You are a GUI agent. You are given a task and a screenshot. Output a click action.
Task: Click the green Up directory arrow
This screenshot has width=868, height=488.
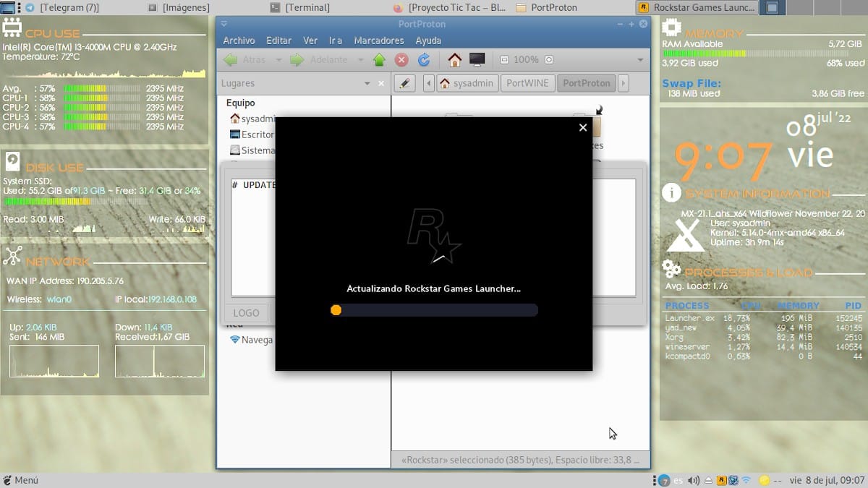coord(379,60)
